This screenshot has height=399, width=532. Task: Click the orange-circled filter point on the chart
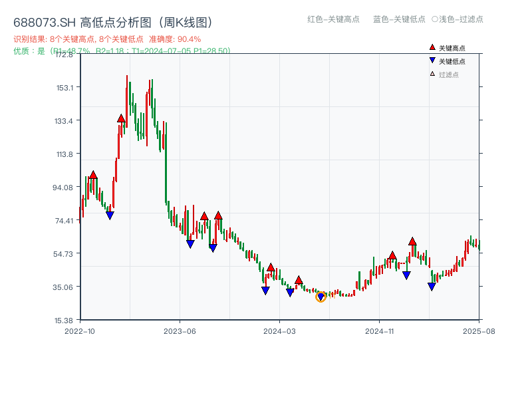(x=321, y=297)
